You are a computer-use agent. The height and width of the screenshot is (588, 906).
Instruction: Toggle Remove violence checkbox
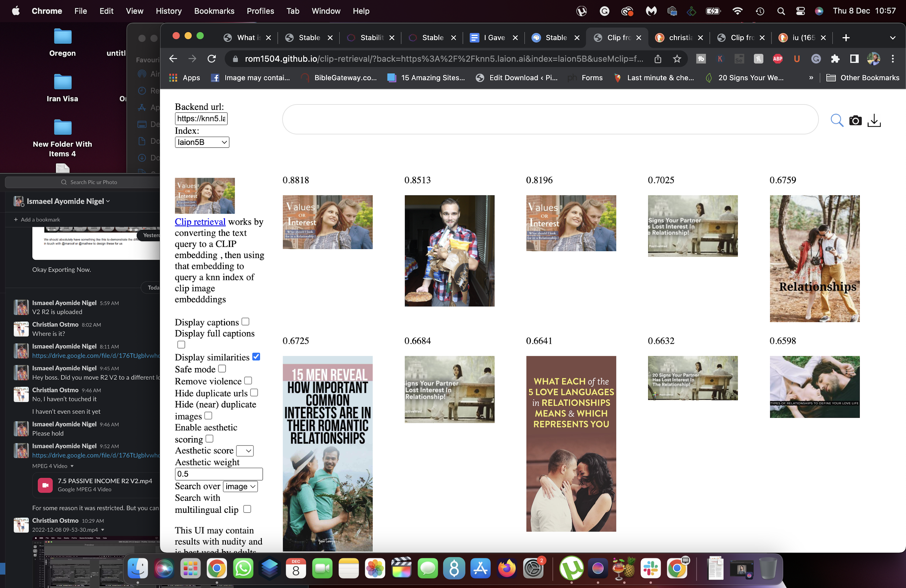click(248, 380)
